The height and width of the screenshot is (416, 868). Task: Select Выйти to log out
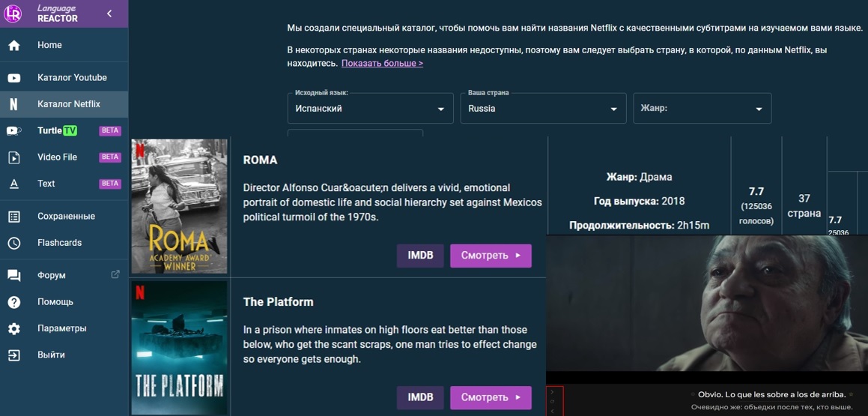(x=64, y=355)
